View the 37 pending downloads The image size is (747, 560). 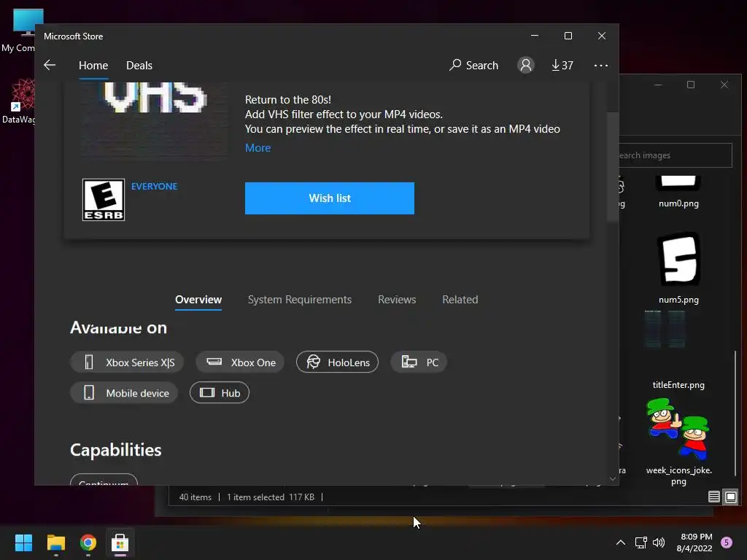point(562,65)
